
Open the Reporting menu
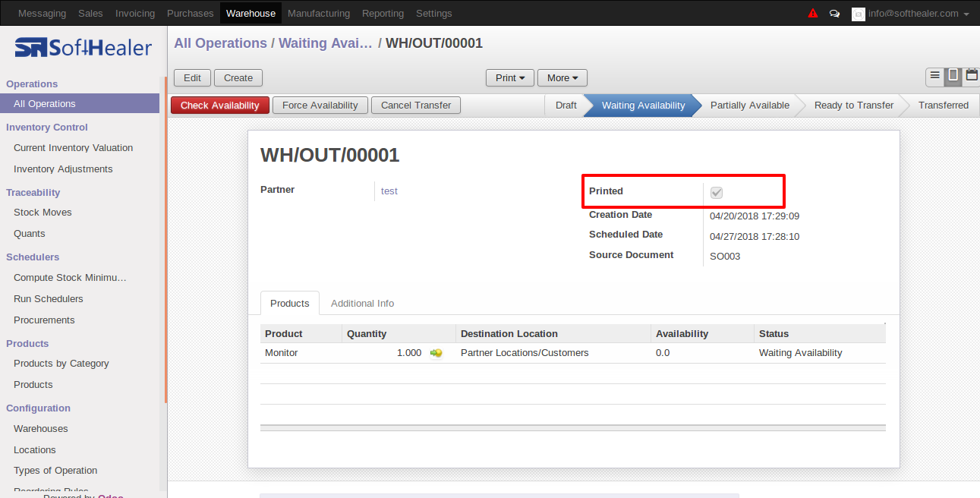(x=383, y=13)
